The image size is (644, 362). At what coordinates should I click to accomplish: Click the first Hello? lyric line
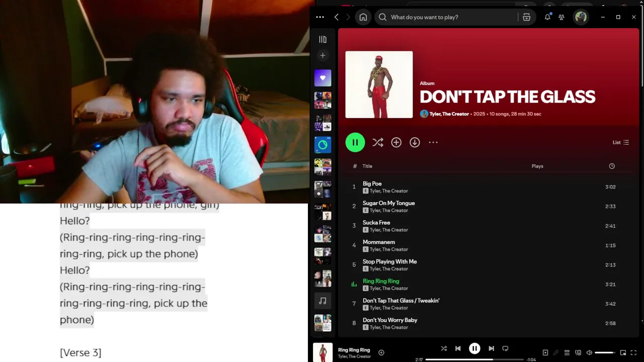pos(75,221)
